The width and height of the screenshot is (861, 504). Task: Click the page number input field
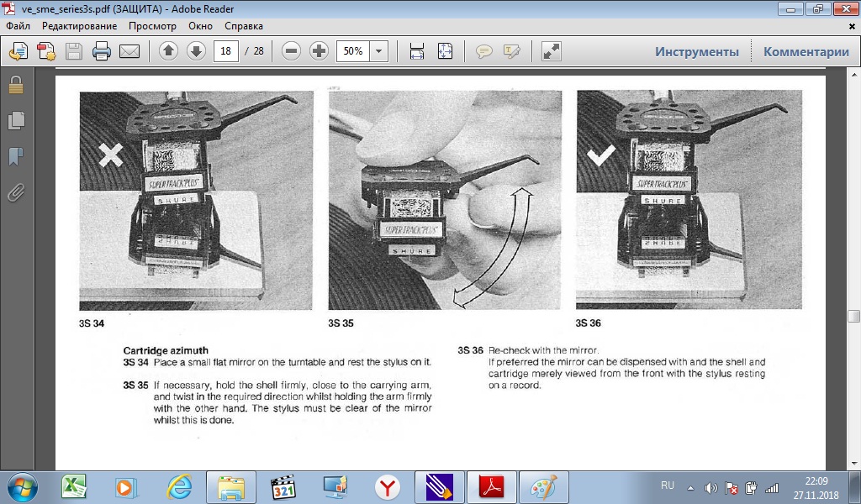[x=226, y=51]
